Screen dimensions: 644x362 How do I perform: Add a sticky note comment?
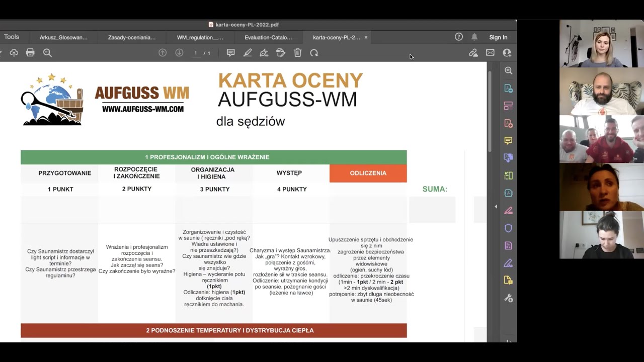click(230, 53)
